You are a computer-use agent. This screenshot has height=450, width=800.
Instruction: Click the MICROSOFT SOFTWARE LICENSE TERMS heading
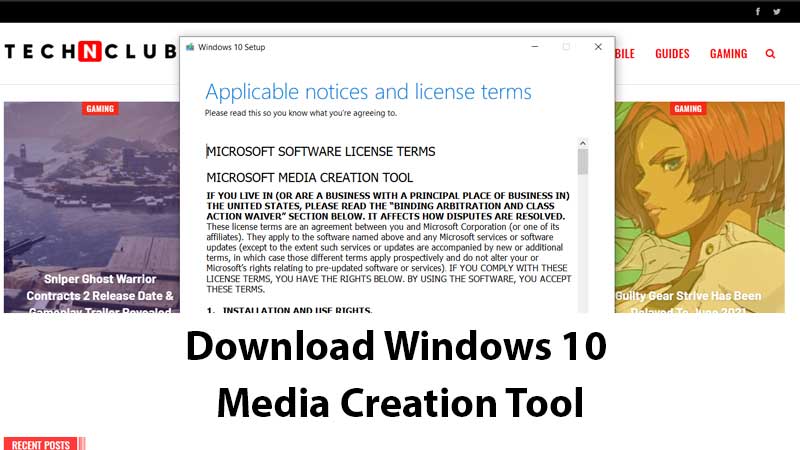pos(321,152)
